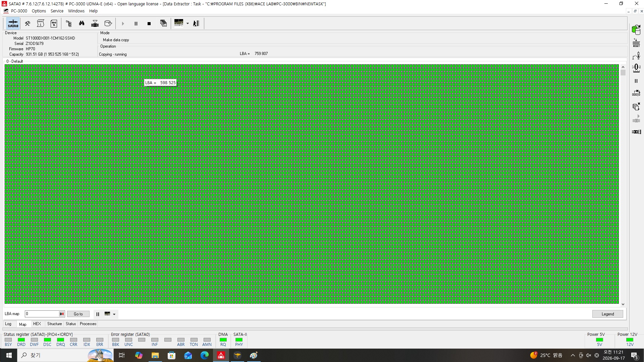Open the Service menu

(57, 11)
